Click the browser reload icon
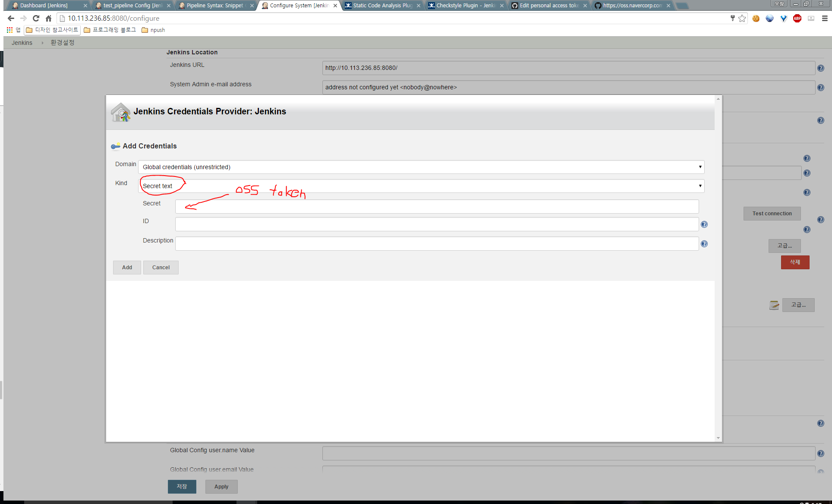The height and width of the screenshot is (504, 832). coord(36,18)
